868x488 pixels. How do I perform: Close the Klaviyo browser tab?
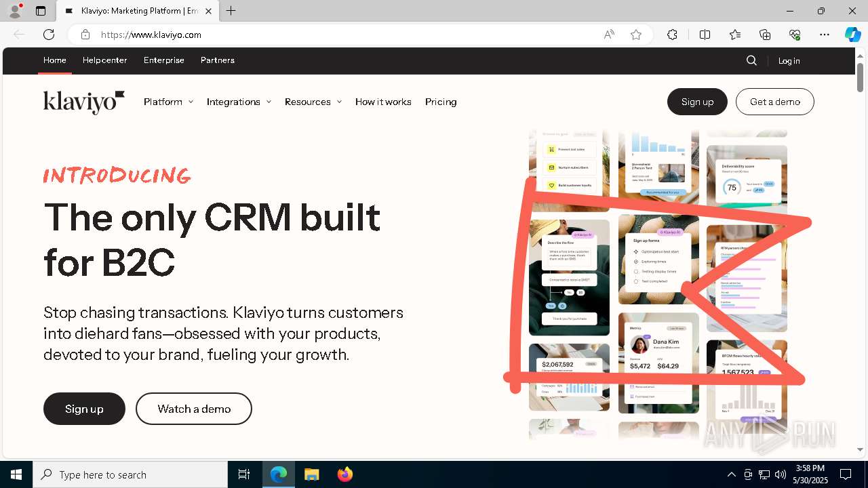click(208, 11)
